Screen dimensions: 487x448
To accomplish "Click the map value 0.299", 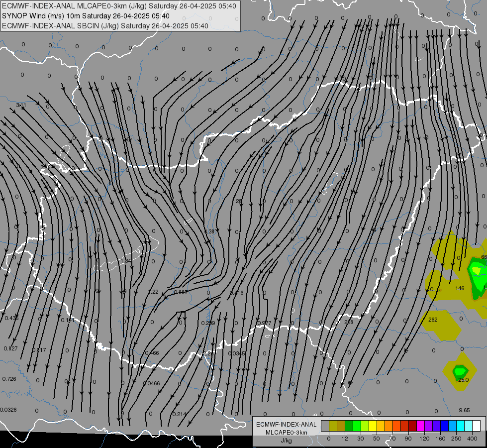I will click(x=208, y=323).
